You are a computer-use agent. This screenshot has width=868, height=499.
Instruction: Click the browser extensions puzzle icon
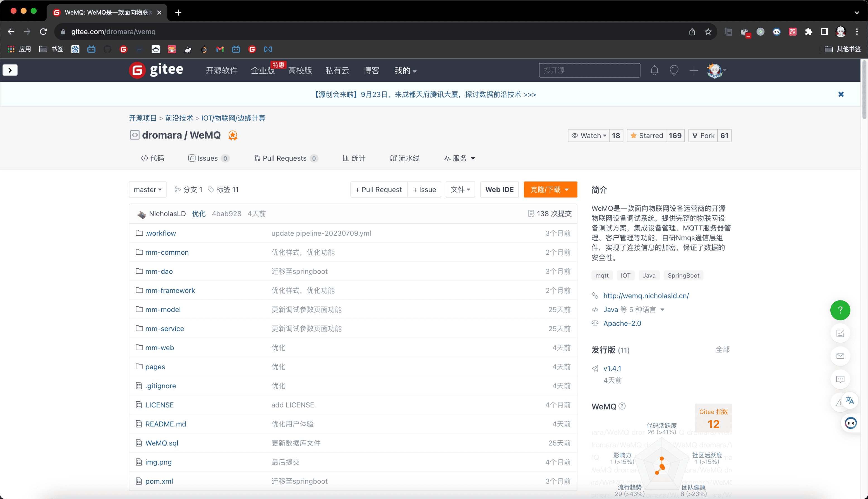coord(809,32)
